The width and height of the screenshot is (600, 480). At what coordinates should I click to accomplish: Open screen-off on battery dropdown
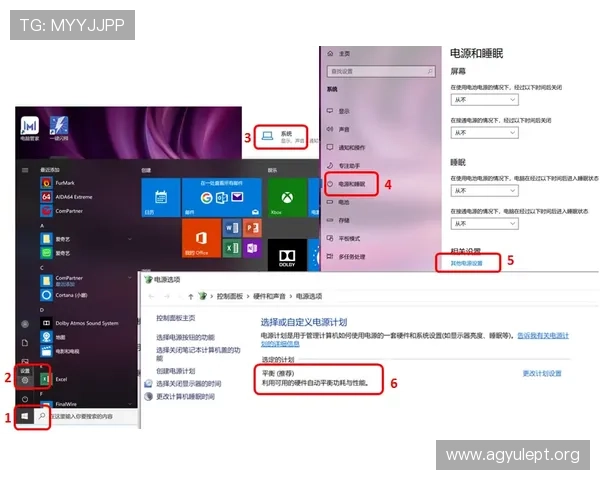(x=484, y=100)
